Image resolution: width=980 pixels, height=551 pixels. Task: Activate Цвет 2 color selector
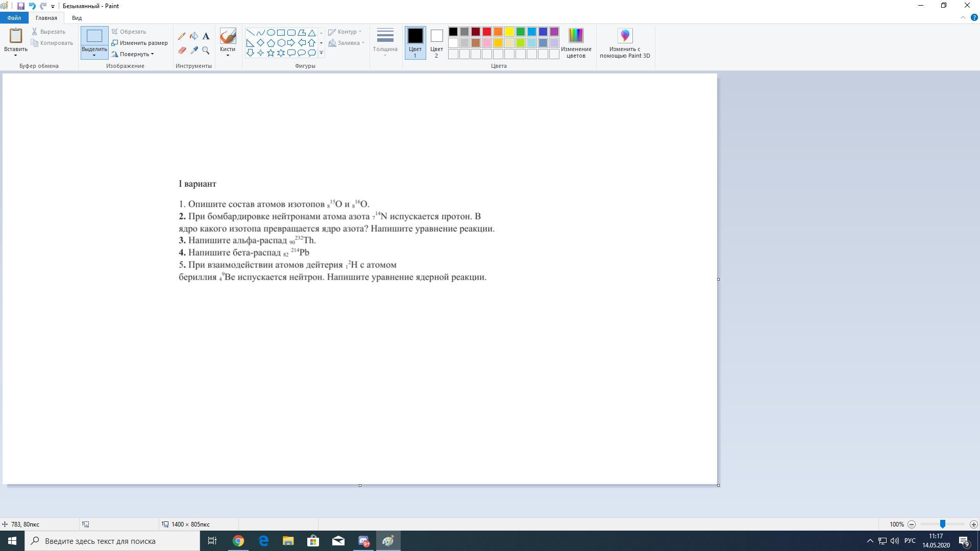click(x=436, y=43)
